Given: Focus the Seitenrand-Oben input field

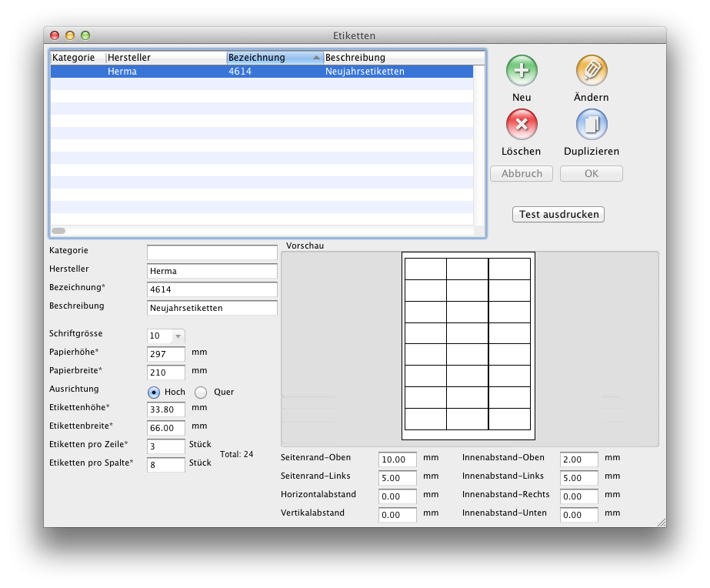Looking at the screenshot, I should (397, 459).
